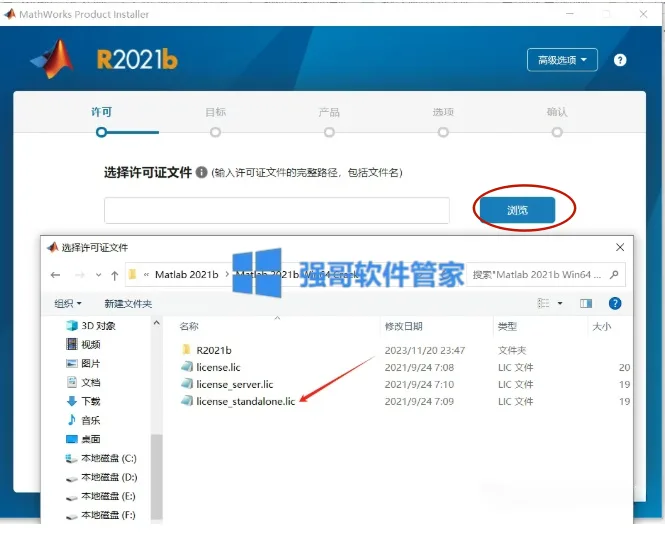Select 本地磁盘 (F:) drive
This screenshot has width=665, height=538.
point(101,515)
